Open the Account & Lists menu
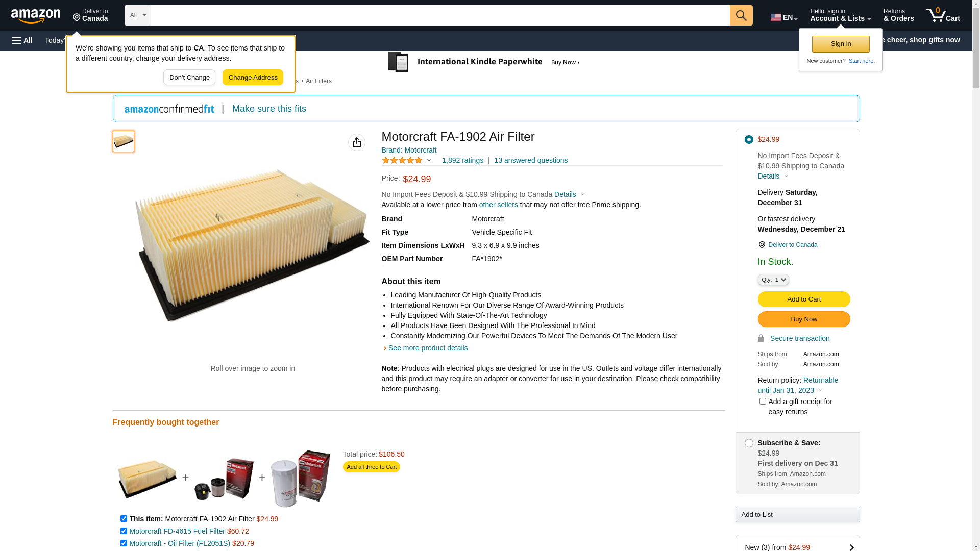This screenshot has width=980, height=551. 840,15
